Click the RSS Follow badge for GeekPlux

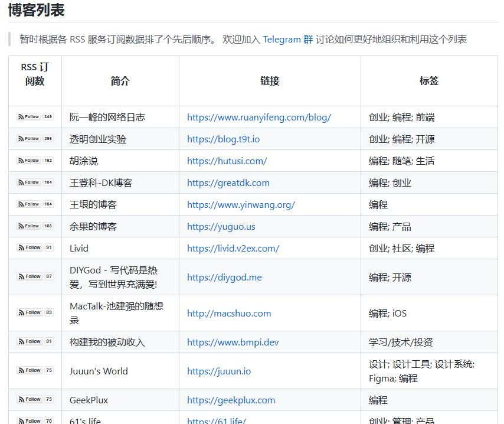35,399
